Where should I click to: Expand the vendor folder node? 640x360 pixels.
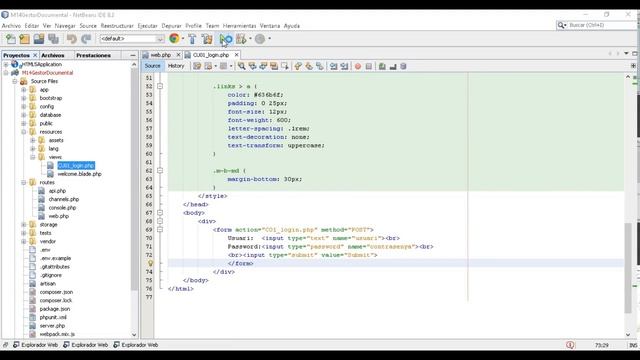(24, 241)
